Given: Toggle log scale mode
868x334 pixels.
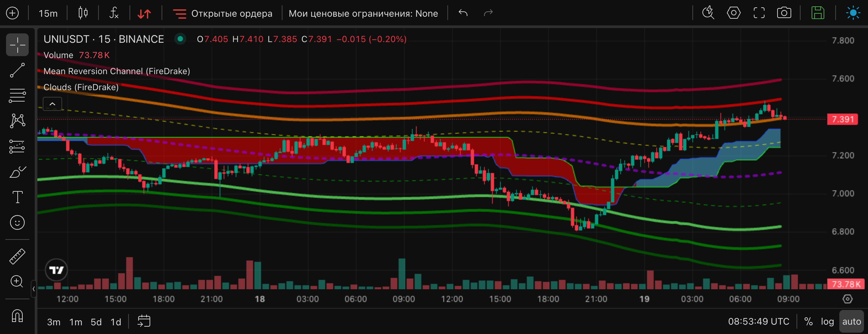Looking at the screenshot, I should pos(827,322).
